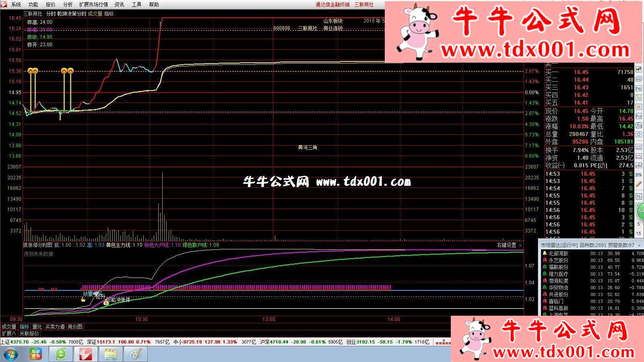Screen dimensions: 644x362
Task: Expand the 扩展∧ panel
Action: [9, 334]
